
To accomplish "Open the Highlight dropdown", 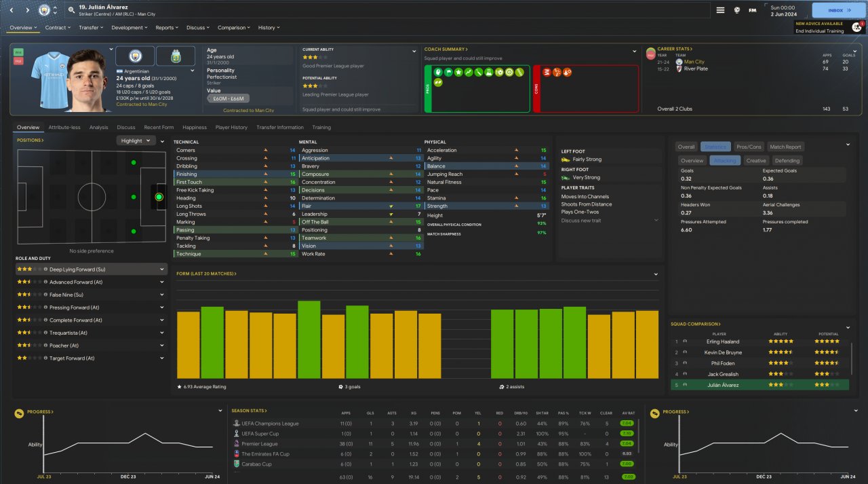I will point(136,141).
